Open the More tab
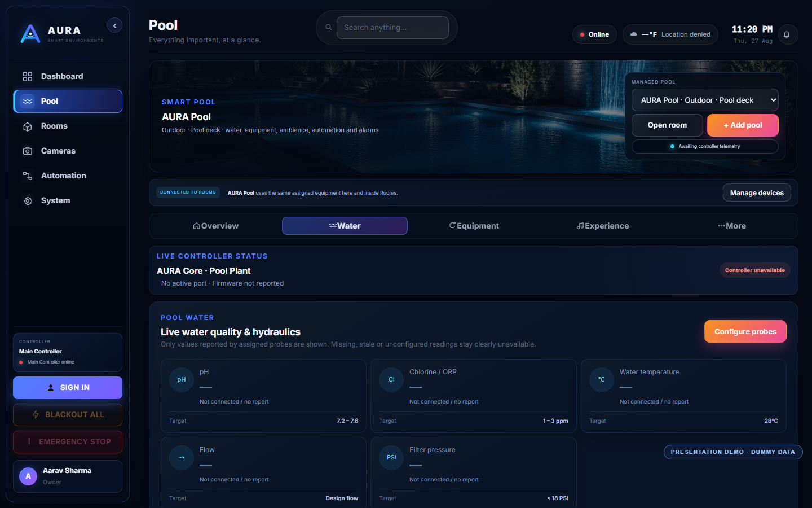The width and height of the screenshot is (812, 508). (731, 226)
